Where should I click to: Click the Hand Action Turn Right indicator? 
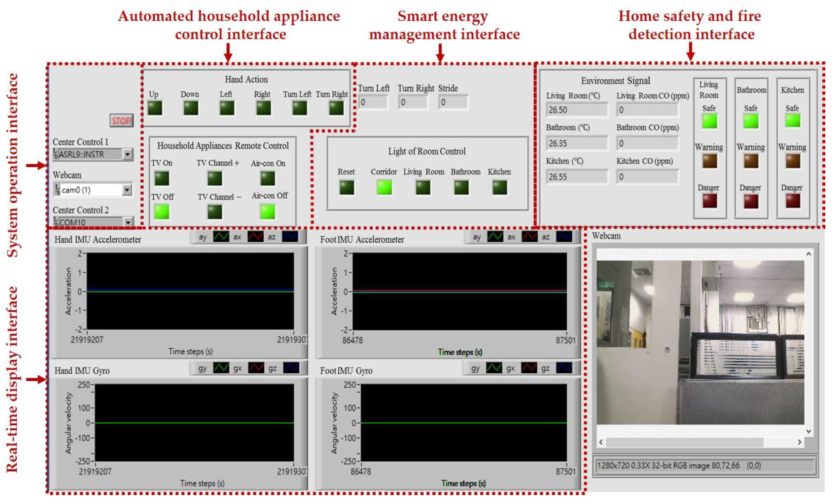point(336,108)
